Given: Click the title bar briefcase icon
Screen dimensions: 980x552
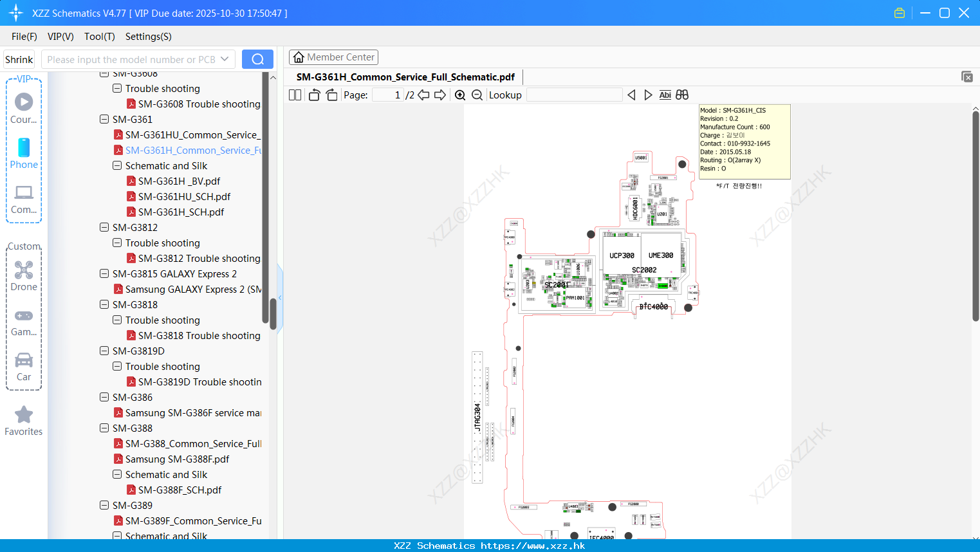Looking at the screenshot, I should tap(900, 13).
